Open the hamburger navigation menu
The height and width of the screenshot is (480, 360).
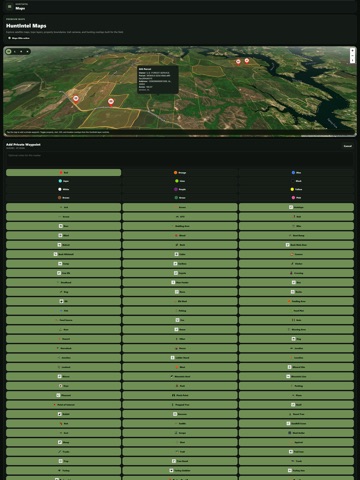[9, 6]
